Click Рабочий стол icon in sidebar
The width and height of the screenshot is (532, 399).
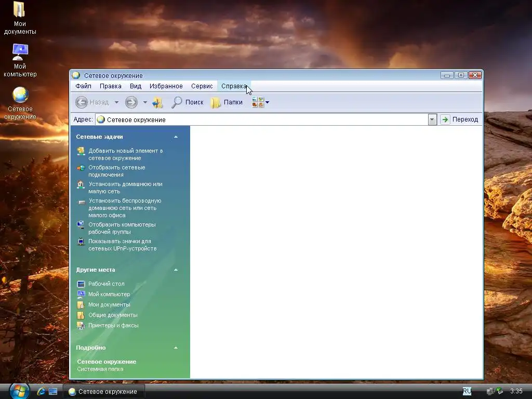coord(81,284)
